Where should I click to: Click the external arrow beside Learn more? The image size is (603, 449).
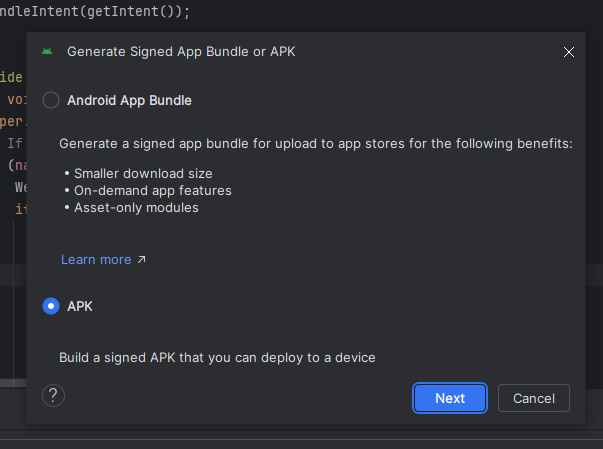[x=141, y=260]
